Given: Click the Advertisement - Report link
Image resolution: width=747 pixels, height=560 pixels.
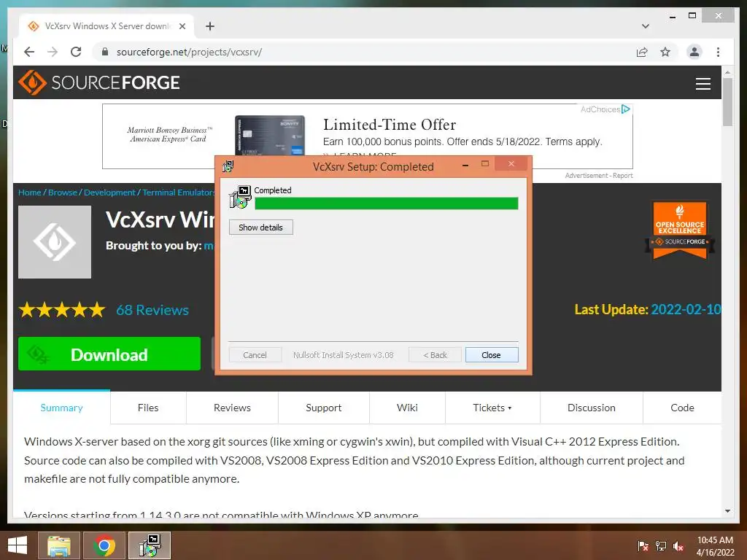Looking at the screenshot, I should click(x=599, y=176).
